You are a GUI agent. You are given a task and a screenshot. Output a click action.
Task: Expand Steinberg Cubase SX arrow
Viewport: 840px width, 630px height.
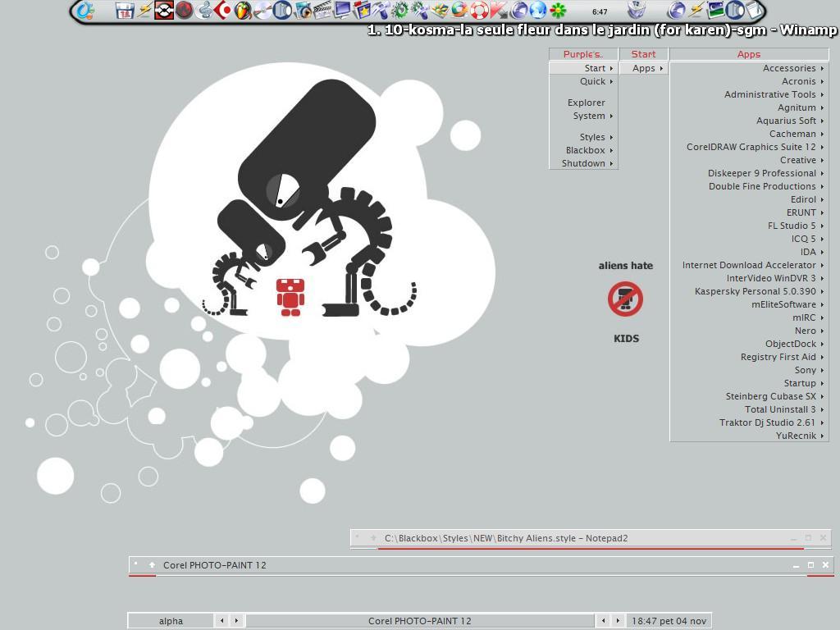tap(822, 396)
